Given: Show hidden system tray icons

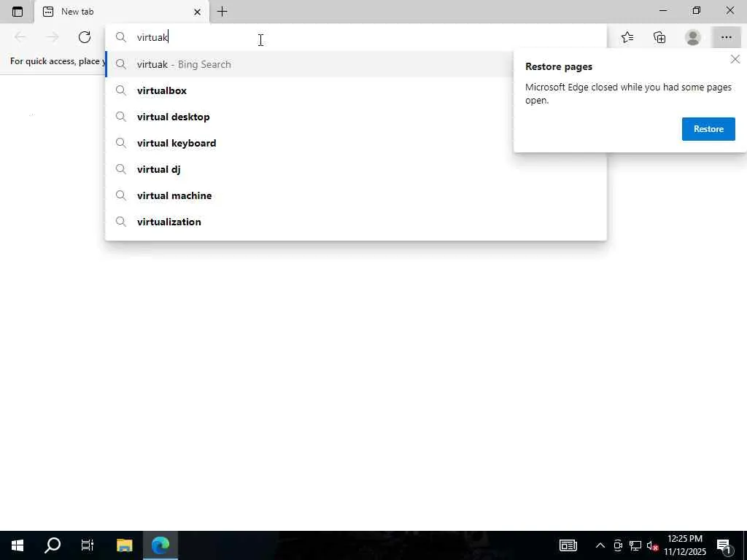Looking at the screenshot, I should point(600,545).
